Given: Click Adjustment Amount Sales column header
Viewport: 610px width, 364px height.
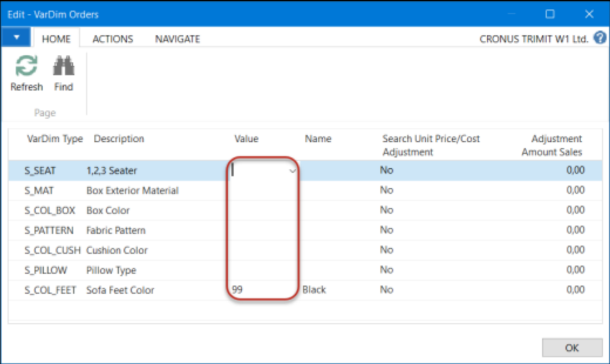Looking at the screenshot, I should pos(552,145).
